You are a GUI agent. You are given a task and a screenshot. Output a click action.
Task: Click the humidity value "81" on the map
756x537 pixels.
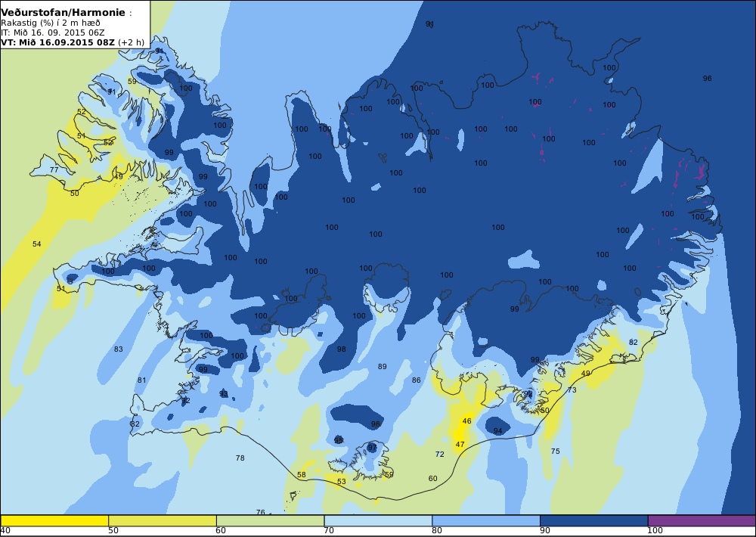(142, 380)
